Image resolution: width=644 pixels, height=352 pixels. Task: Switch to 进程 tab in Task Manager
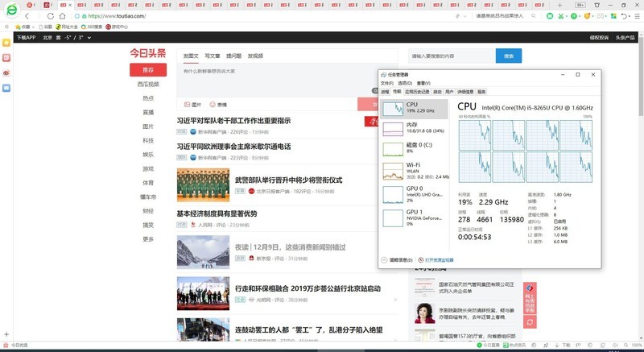[385, 92]
